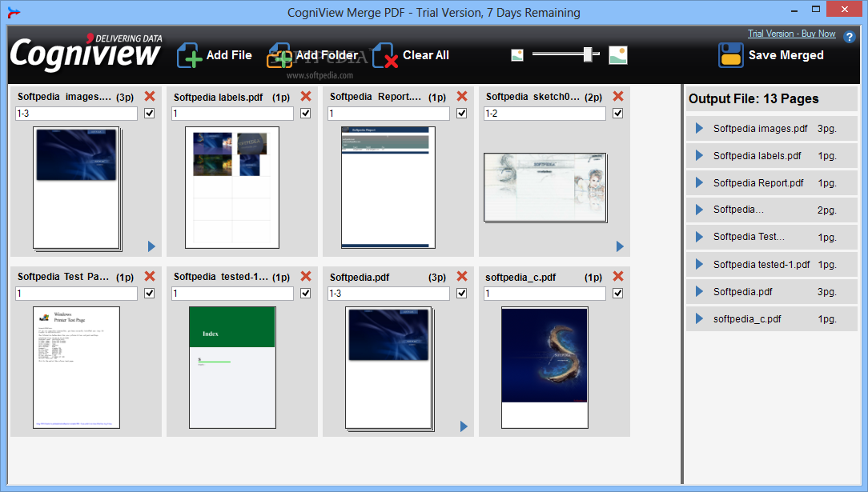Click the CogniView logo
The height and width of the screenshot is (492, 868).
click(x=86, y=53)
